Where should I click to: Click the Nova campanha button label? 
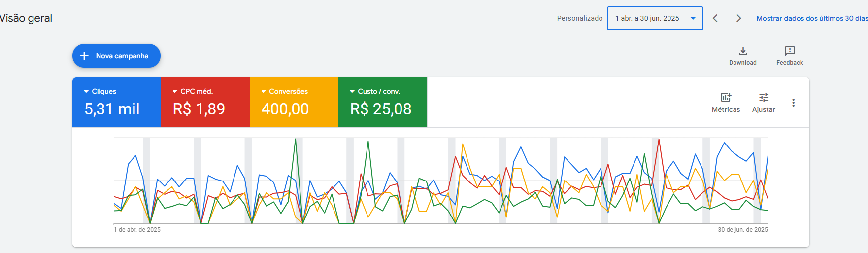(x=122, y=56)
